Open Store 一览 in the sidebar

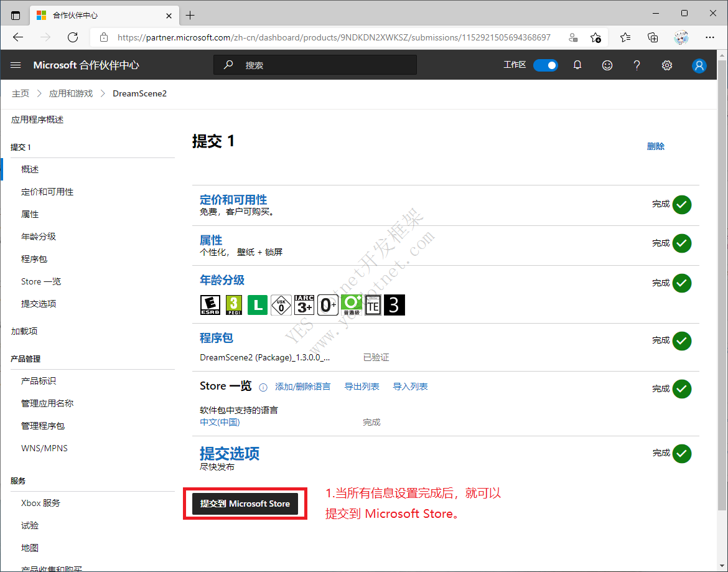[x=41, y=281]
